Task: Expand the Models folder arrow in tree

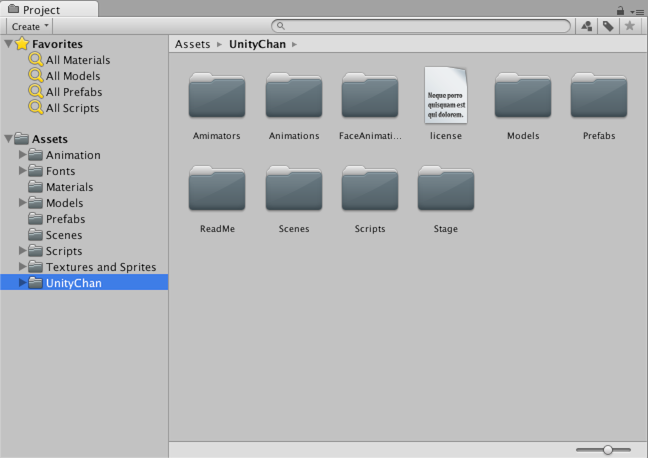Action: (23, 203)
